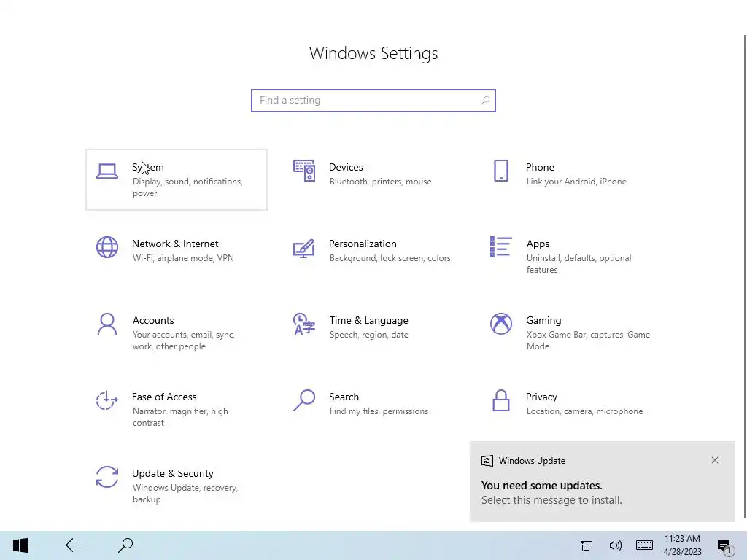Open the Ease of Access icon

107,400
